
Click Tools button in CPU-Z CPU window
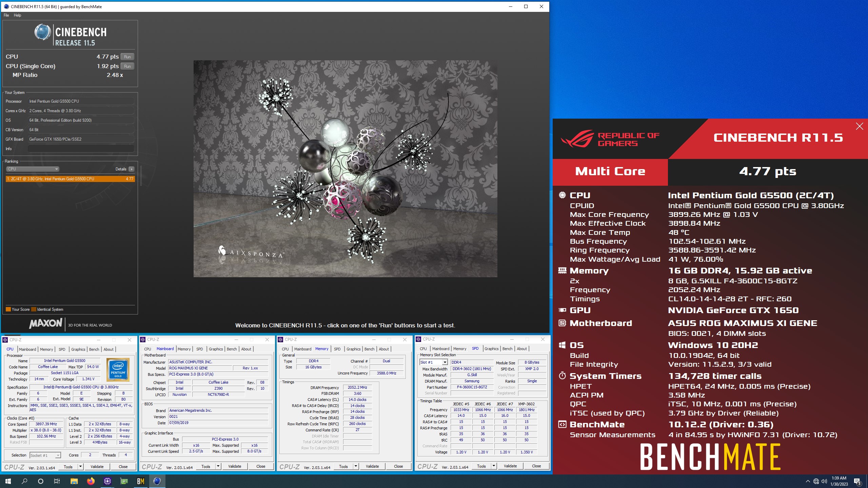(68, 467)
